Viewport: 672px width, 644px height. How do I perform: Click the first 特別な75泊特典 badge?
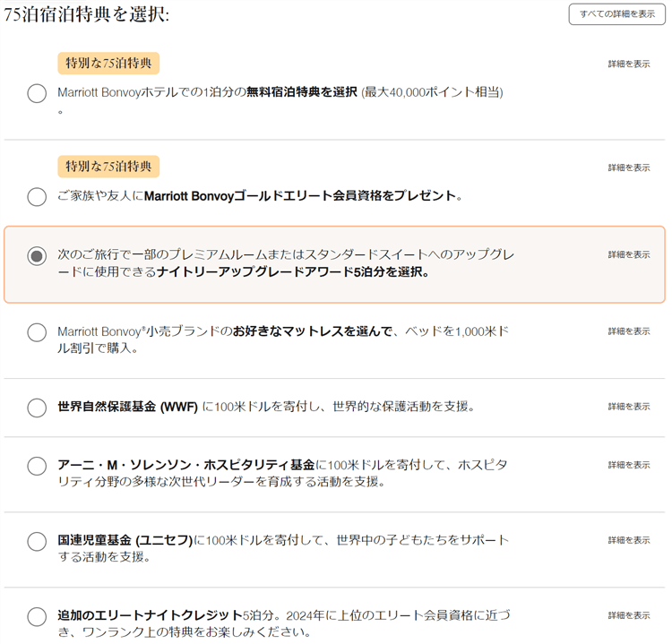[108, 63]
